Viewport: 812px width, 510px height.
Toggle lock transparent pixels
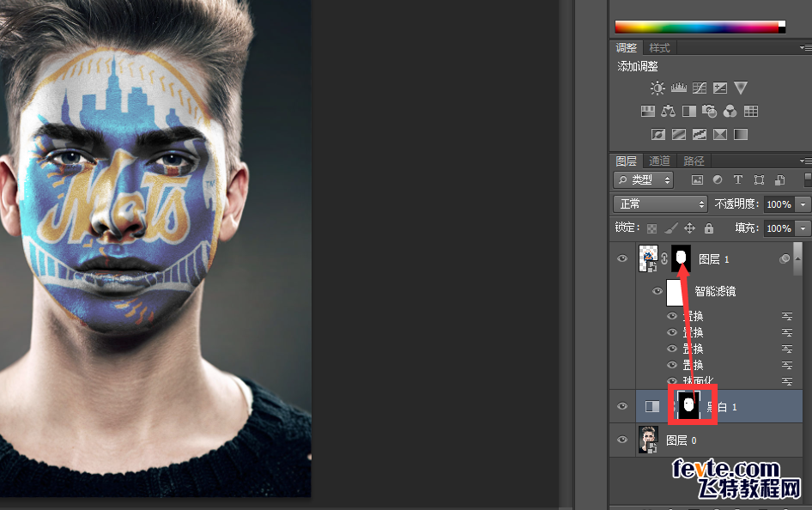[652, 228]
